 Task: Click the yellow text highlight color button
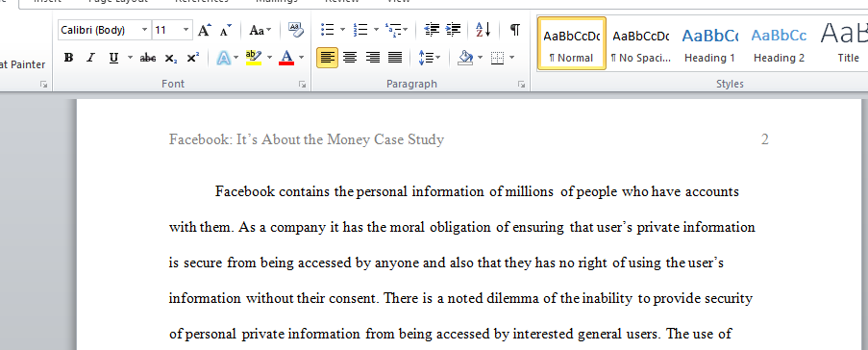click(254, 58)
